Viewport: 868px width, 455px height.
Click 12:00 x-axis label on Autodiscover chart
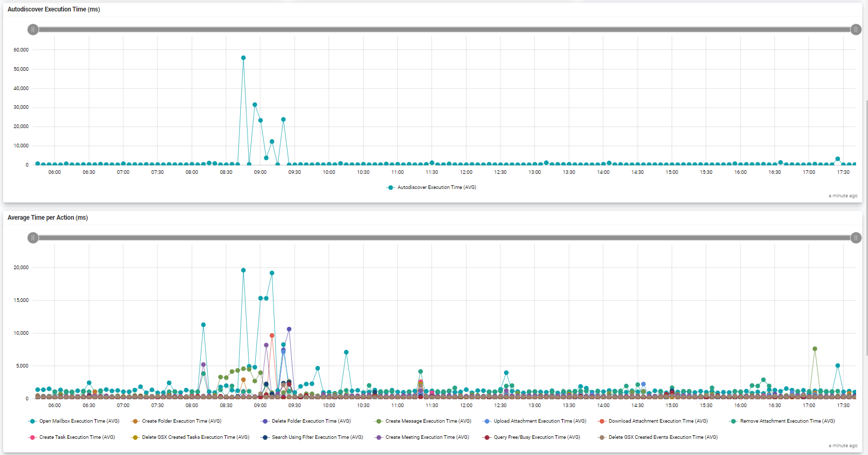(467, 172)
